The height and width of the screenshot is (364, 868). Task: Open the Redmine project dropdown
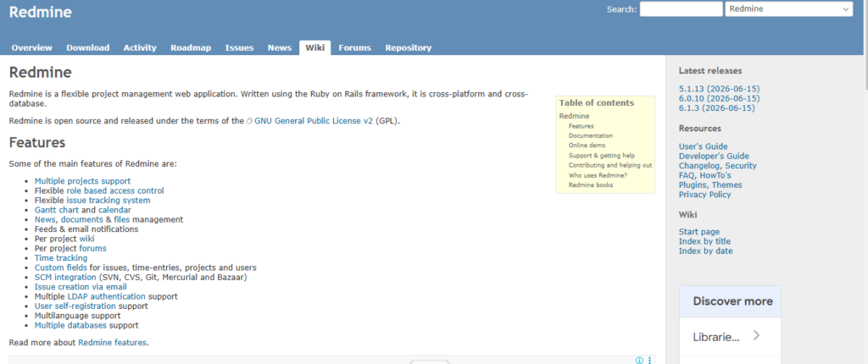(789, 8)
